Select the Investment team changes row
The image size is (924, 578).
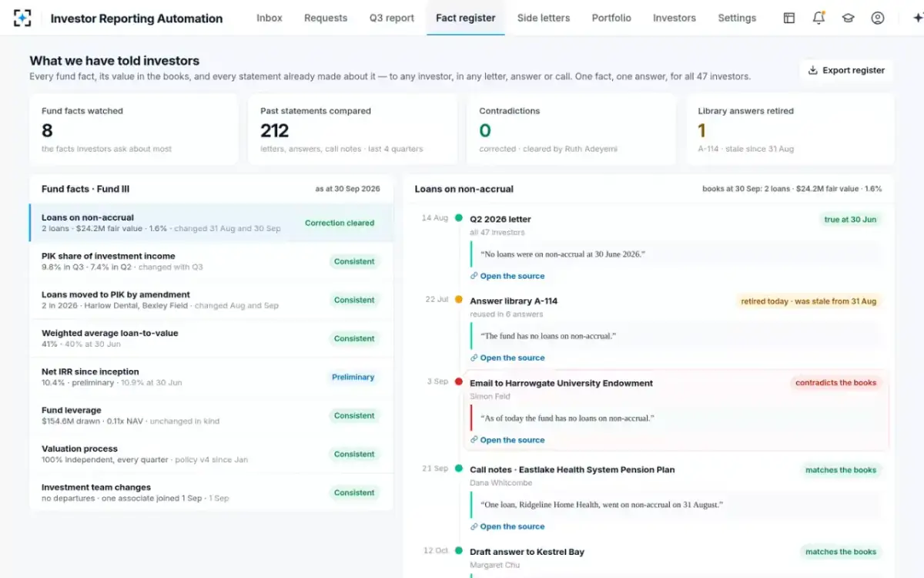pyautogui.click(x=211, y=492)
